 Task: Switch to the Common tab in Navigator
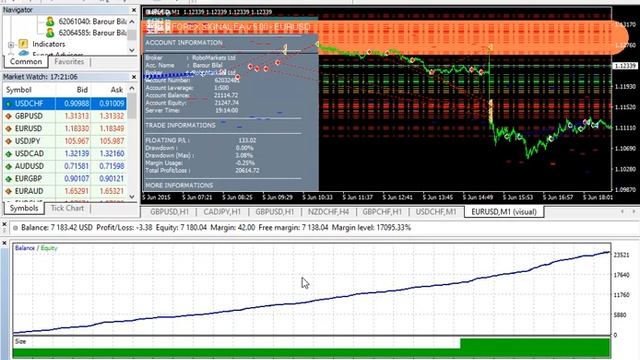pos(26,62)
